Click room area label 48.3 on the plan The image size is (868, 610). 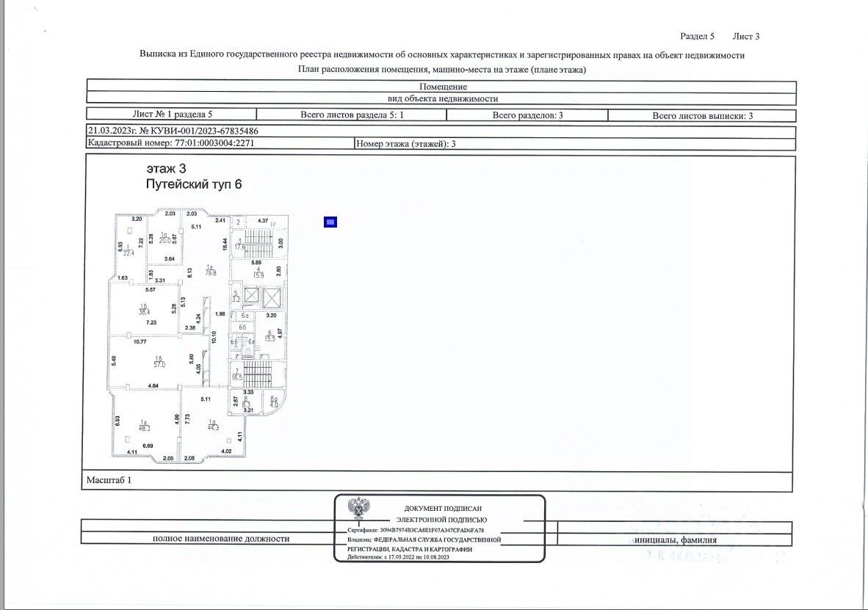coord(145,428)
